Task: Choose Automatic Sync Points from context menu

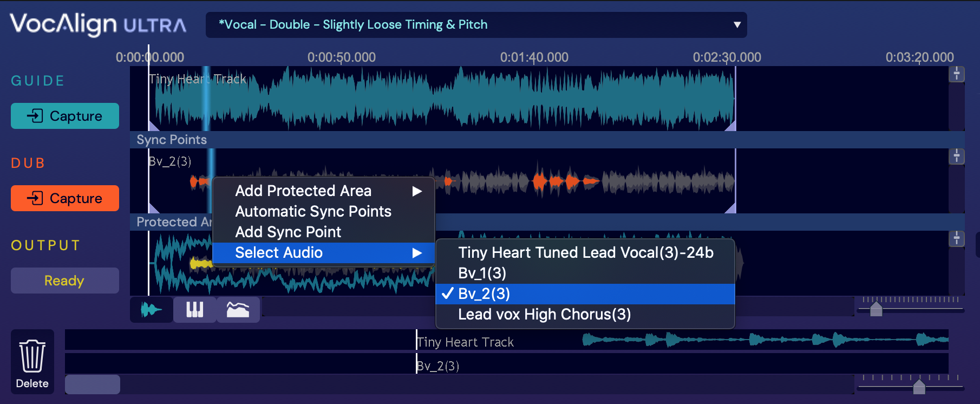Action: 313,212
